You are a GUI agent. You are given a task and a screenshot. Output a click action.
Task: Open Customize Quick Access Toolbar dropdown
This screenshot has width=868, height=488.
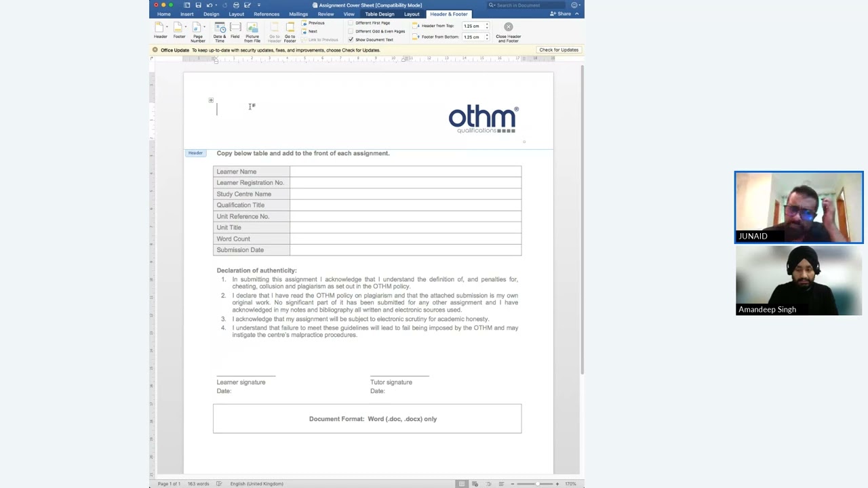coord(258,5)
